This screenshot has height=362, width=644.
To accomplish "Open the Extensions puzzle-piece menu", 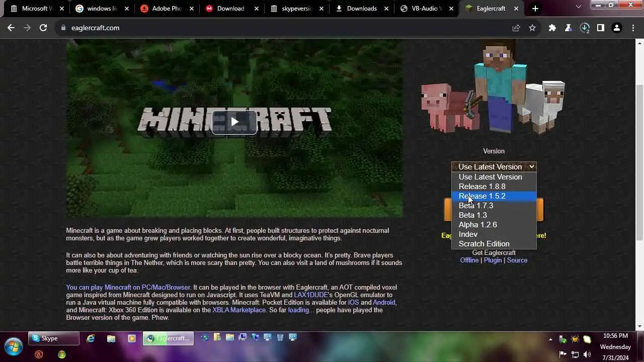I will pyautogui.click(x=552, y=28).
